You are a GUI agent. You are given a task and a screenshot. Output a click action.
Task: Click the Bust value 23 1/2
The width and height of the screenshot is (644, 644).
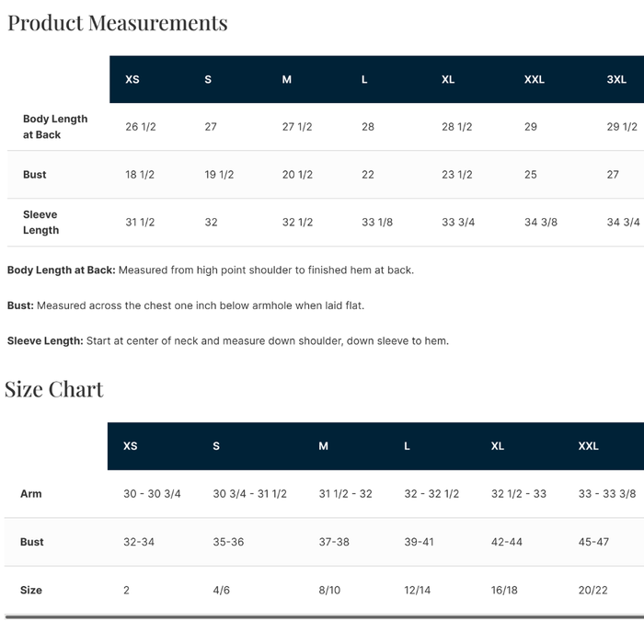pos(456,175)
